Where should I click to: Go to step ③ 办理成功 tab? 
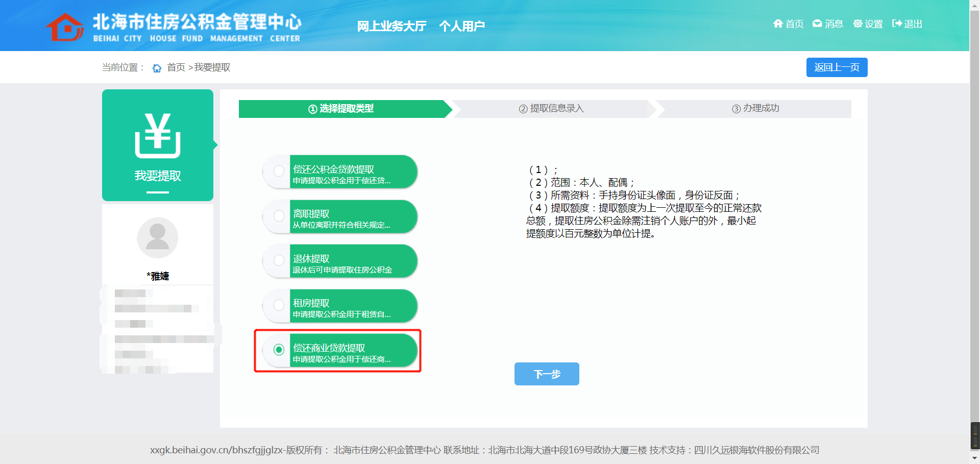(755, 109)
